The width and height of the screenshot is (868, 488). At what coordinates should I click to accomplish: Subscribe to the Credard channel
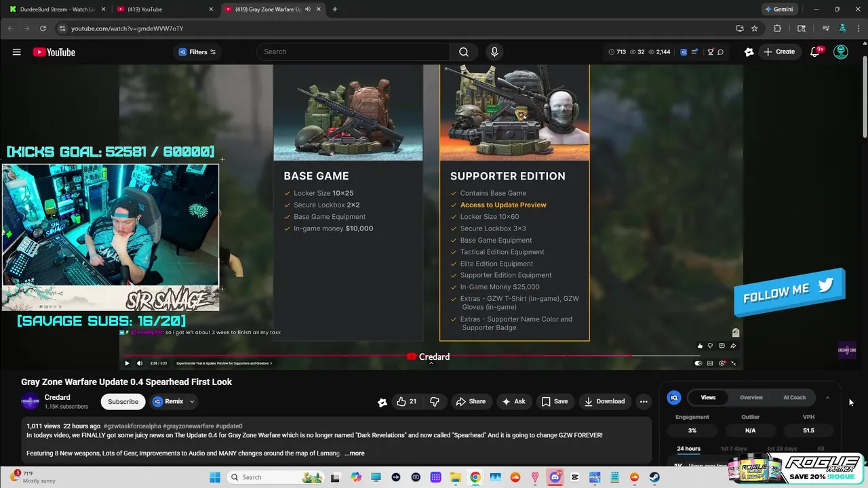(x=123, y=401)
